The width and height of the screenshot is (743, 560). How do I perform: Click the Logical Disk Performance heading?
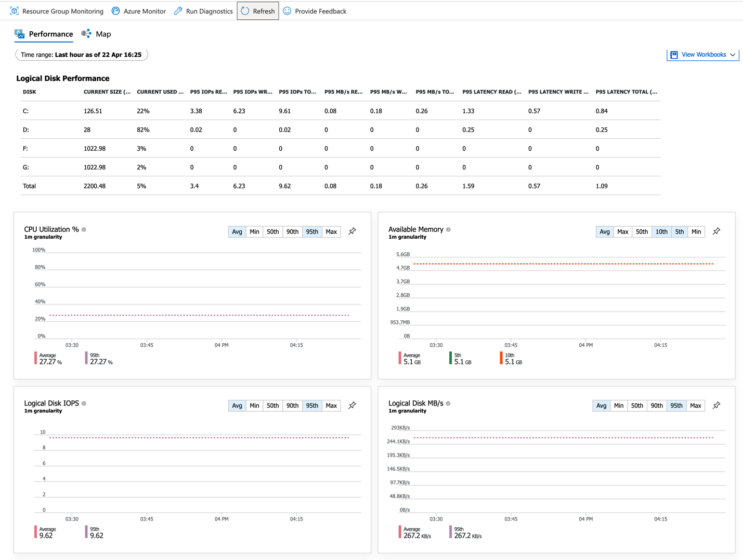[63, 79]
